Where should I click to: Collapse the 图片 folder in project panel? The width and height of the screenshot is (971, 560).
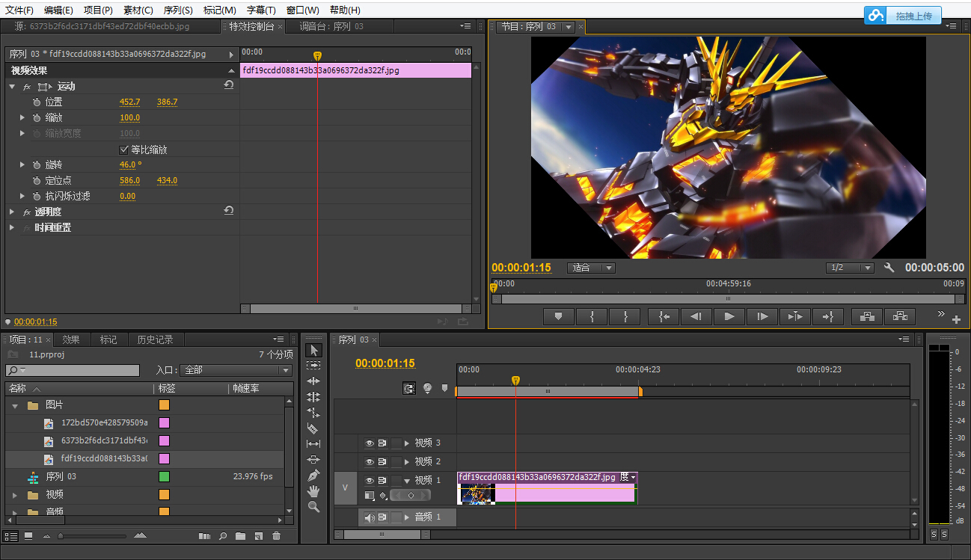[15, 405]
